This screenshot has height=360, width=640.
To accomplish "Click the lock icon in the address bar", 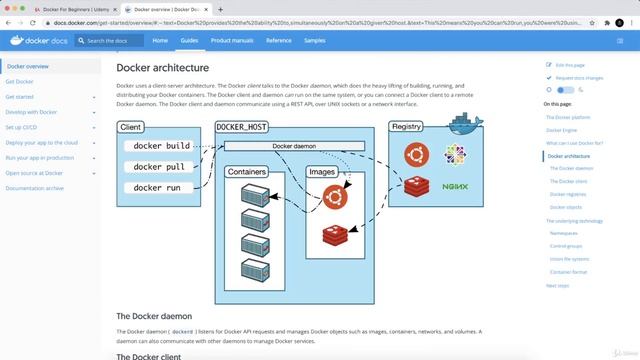I will [48, 23].
